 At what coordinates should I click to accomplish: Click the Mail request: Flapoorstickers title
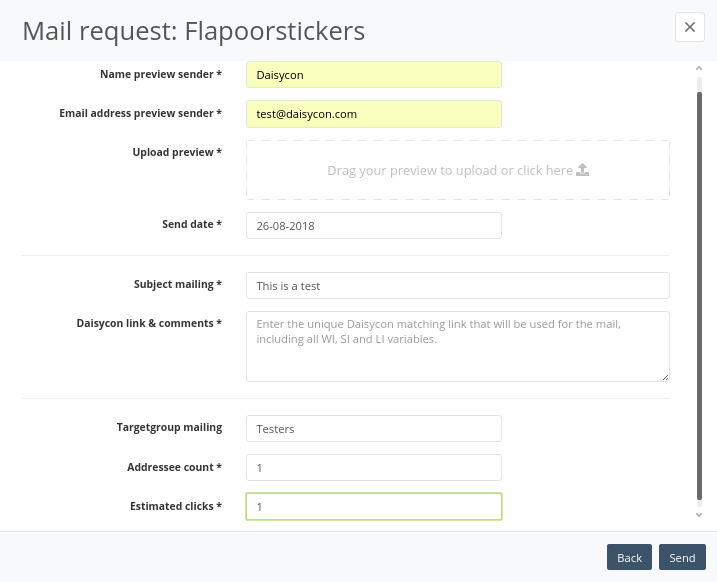tap(194, 31)
